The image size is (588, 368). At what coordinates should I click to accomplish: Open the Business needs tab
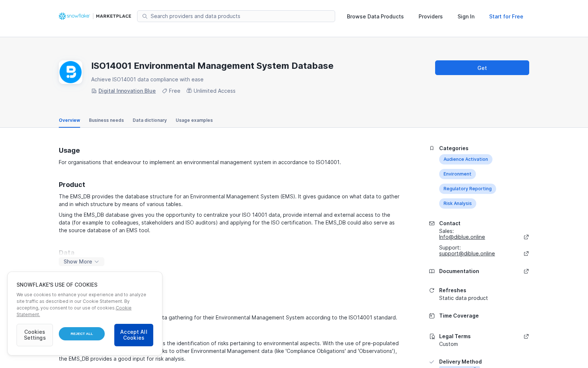[x=106, y=120]
